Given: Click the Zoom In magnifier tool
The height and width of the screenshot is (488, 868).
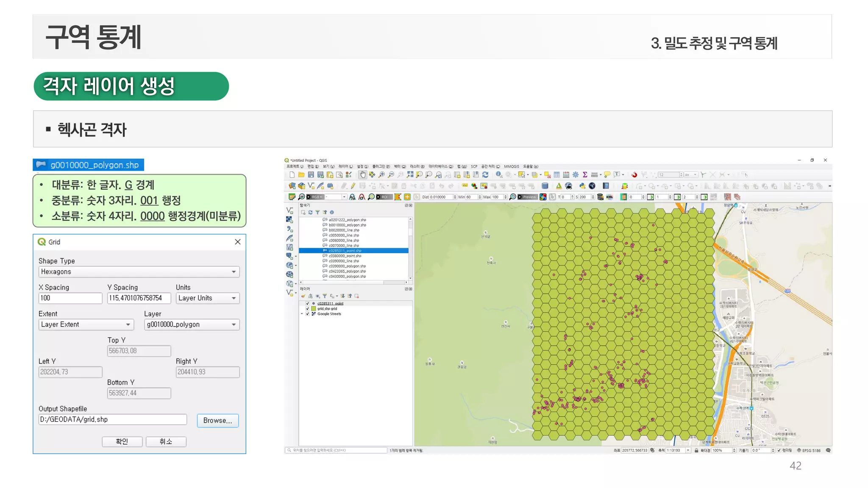Looking at the screenshot, I should click(x=381, y=175).
